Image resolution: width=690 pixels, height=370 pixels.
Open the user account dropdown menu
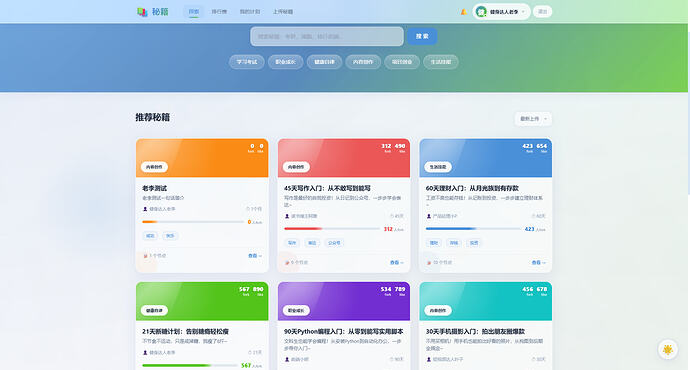[x=501, y=12]
